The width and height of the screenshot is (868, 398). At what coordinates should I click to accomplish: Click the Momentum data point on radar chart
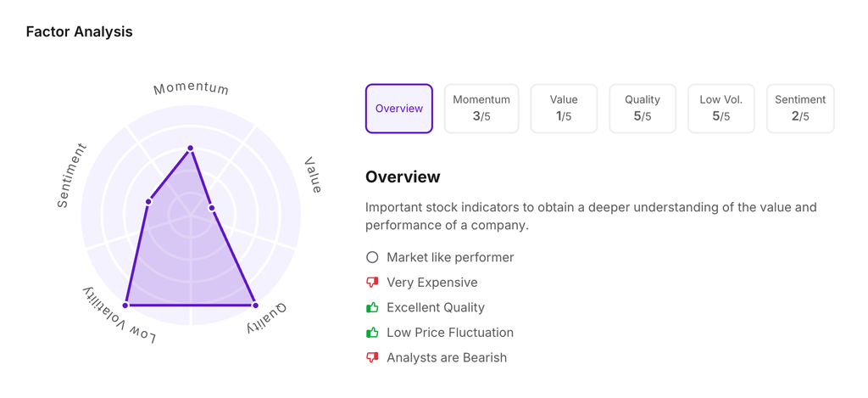[191, 149]
